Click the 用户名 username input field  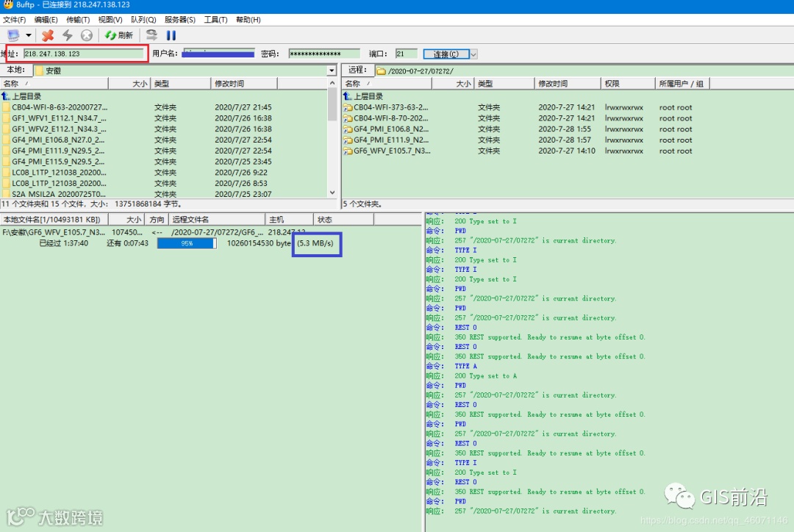coord(218,54)
